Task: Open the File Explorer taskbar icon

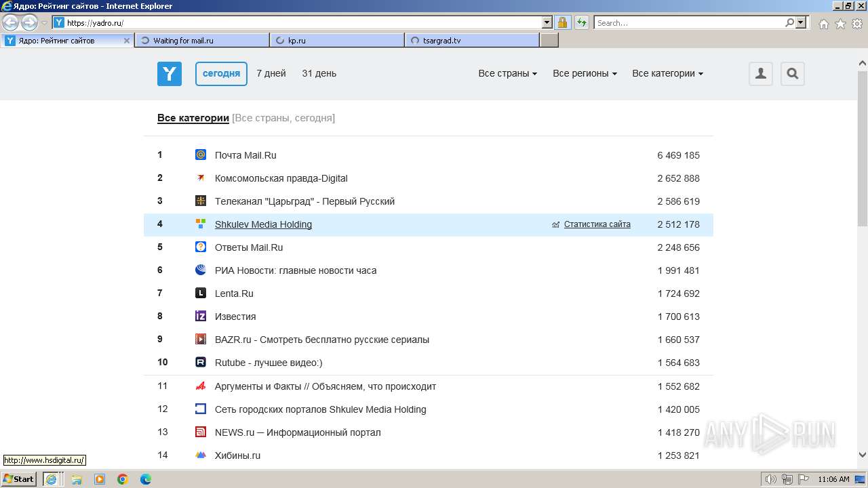Action: point(77,479)
